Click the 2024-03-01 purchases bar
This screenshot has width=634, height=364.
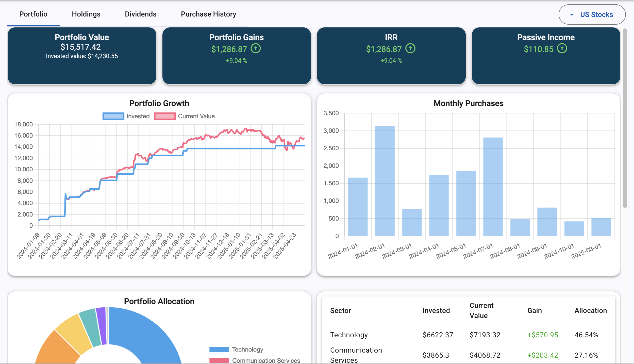tap(412, 223)
